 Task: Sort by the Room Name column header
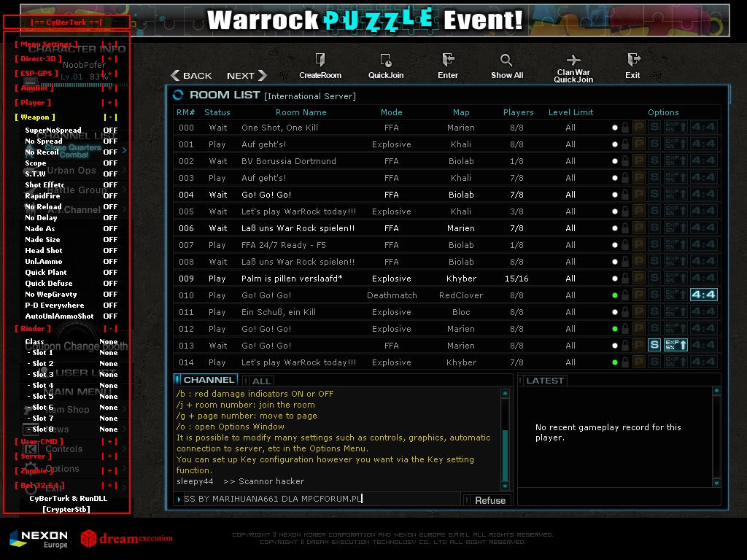(x=301, y=112)
